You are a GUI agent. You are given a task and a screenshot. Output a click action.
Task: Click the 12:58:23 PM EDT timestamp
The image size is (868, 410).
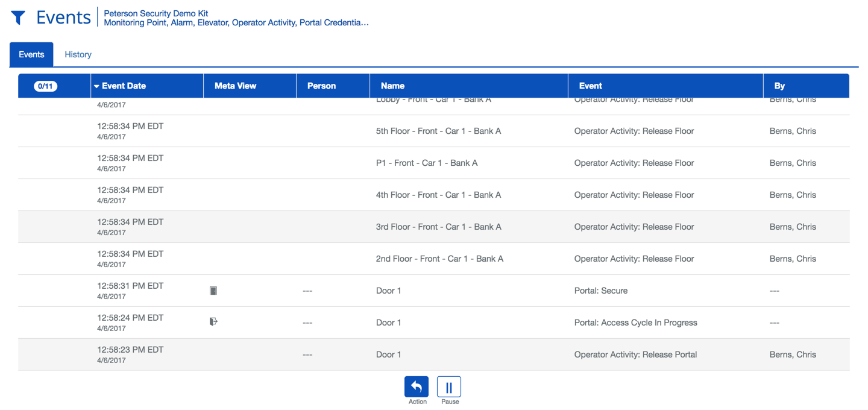click(x=130, y=350)
